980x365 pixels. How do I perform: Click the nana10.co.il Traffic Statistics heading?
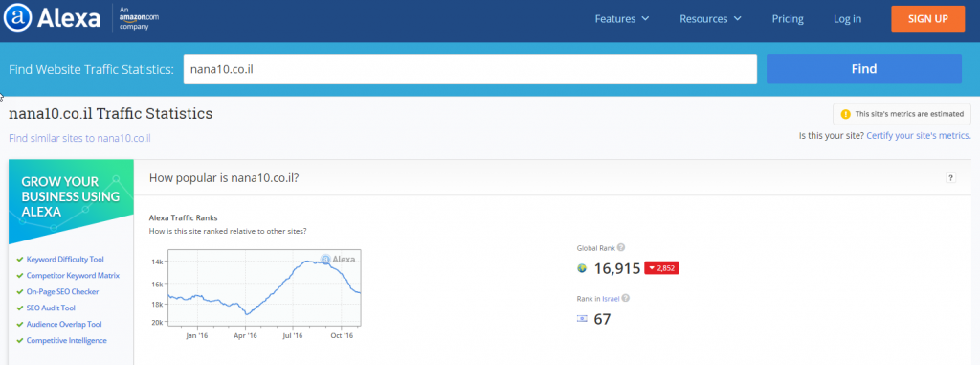pyautogui.click(x=111, y=114)
